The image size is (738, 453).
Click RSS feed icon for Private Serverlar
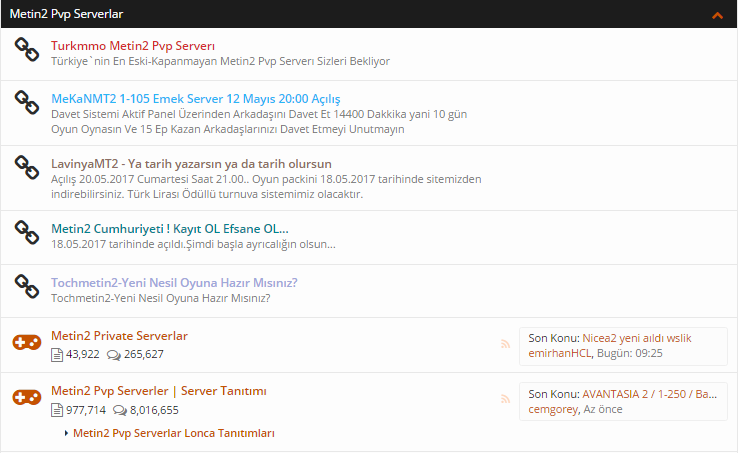click(x=505, y=344)
